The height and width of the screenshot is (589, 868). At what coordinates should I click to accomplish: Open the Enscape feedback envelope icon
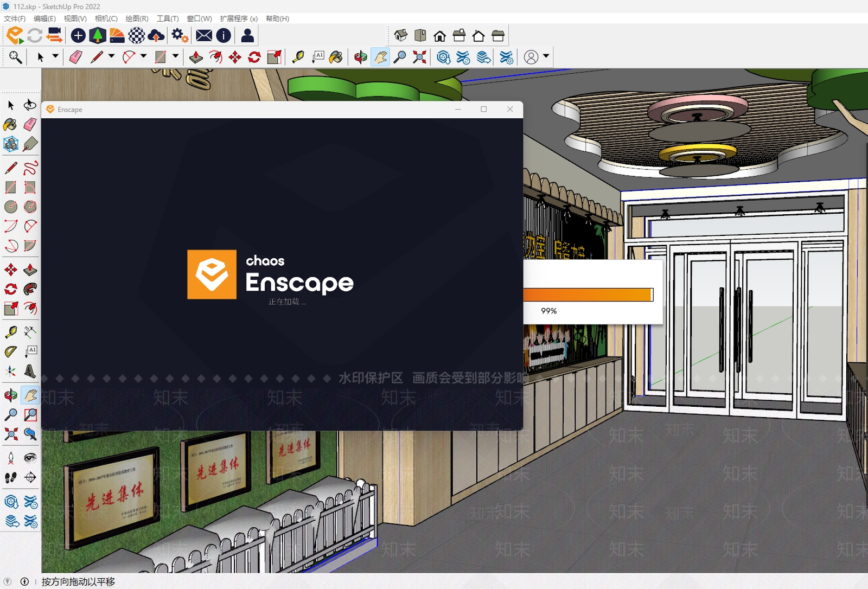point(204,36)
